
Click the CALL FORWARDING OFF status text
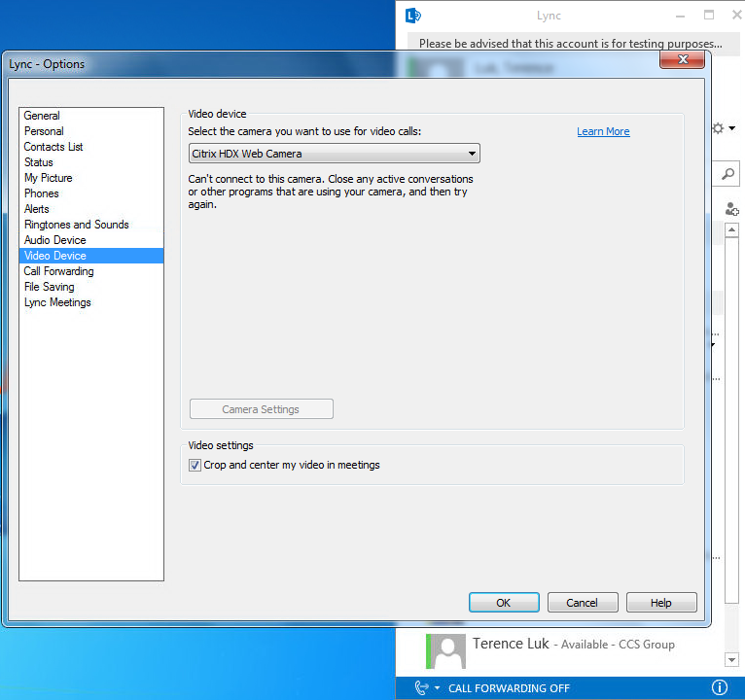(509, 688)
